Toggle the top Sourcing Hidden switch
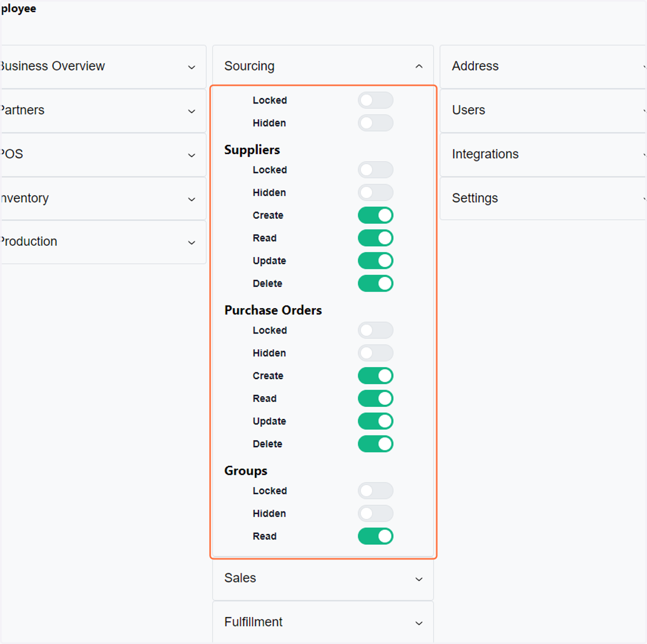Image resolution: width=647 pixels, height=644 pixels. tap(376, 123)
